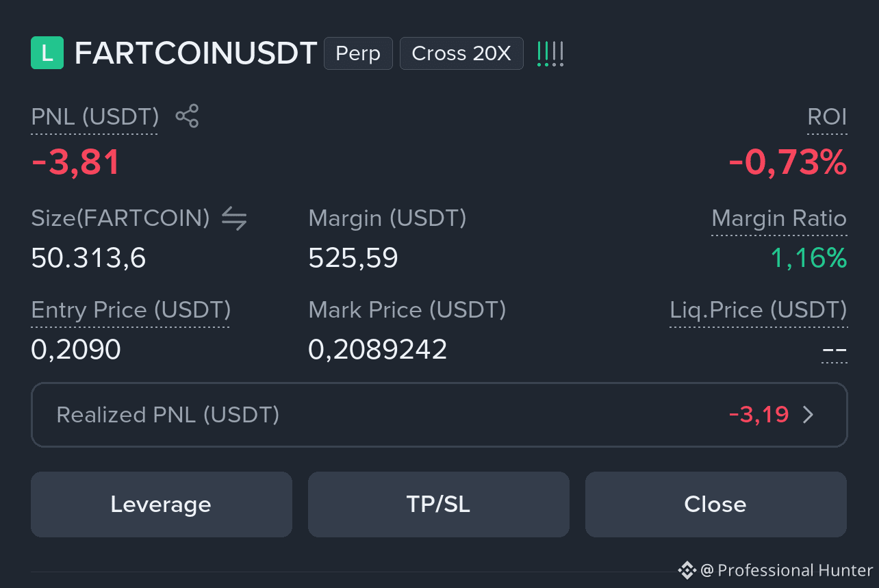Viewport: 879px width, 588px height.
Task: Click the Liq.Price (USDT) label
Action: pos(759,310)
